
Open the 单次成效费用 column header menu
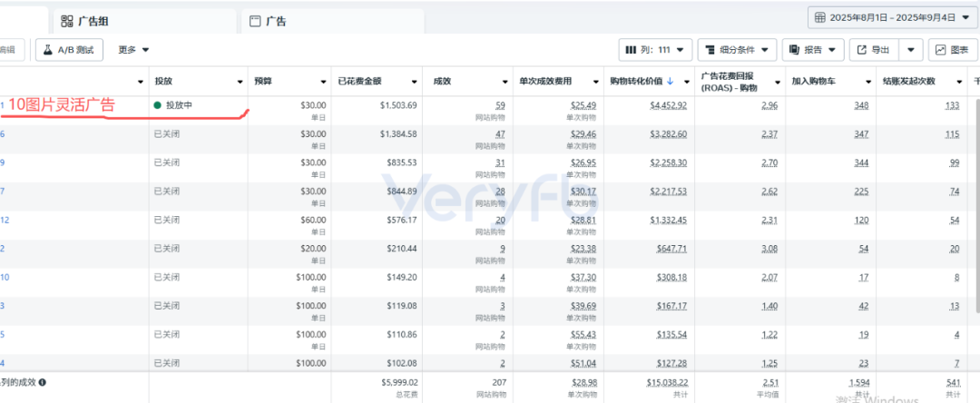coord(595,82)
